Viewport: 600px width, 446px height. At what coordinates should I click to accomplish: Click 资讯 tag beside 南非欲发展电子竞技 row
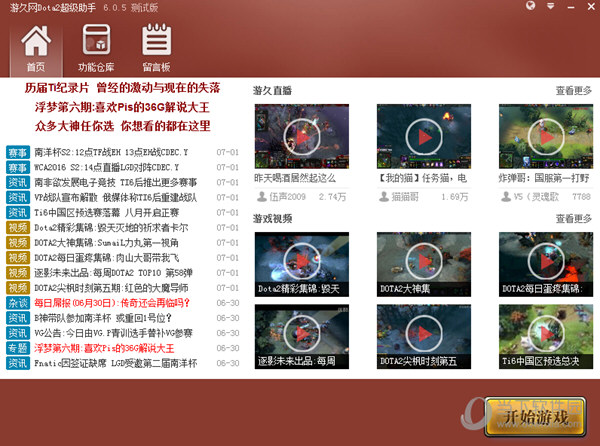pos(18,182)
